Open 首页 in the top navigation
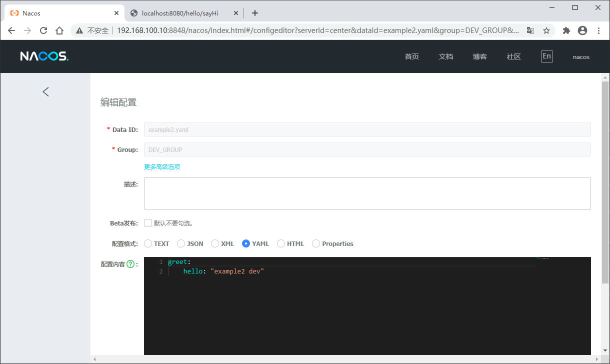The height and width of the screenshot is (364, 610). point(412,56)
